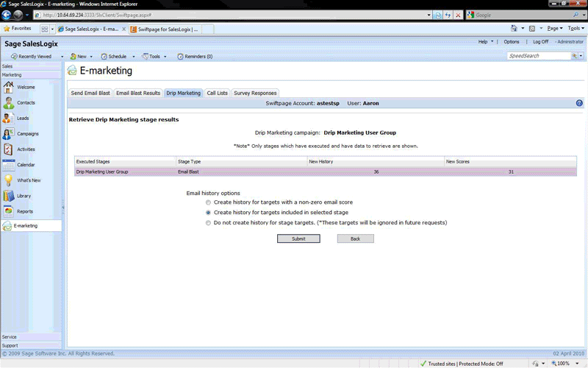Click the New Scores column header
Viewport: 588px width, 368px height.
tap(510, 162)
